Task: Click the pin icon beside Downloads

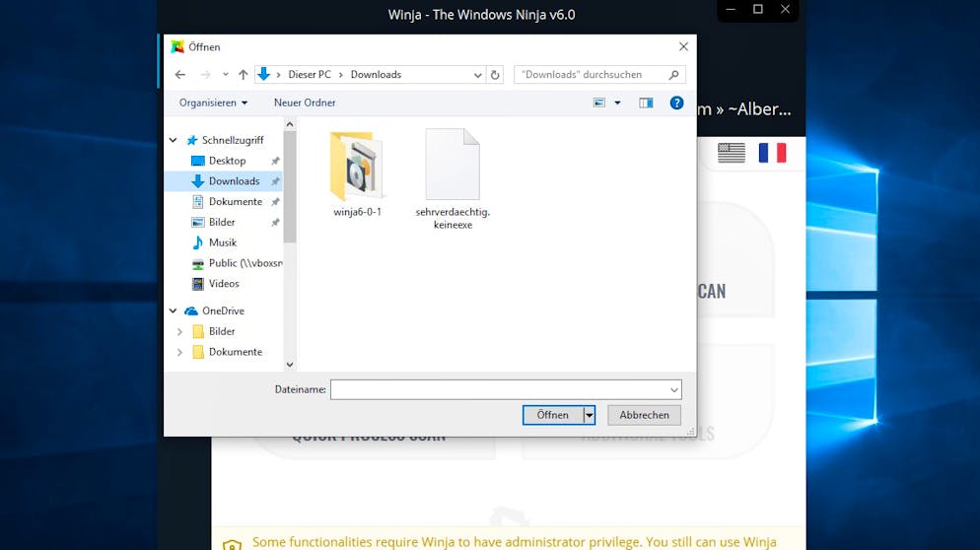Action: click(x=275, y=181)
